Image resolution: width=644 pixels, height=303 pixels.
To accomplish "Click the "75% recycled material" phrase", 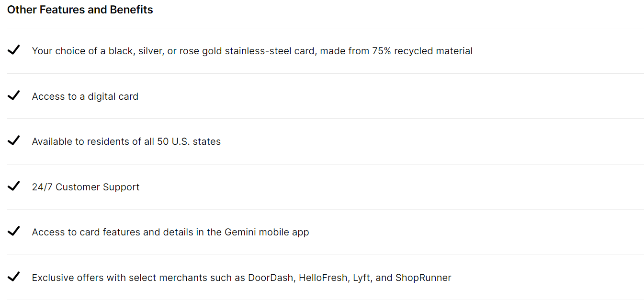I will tap(422, 51).
